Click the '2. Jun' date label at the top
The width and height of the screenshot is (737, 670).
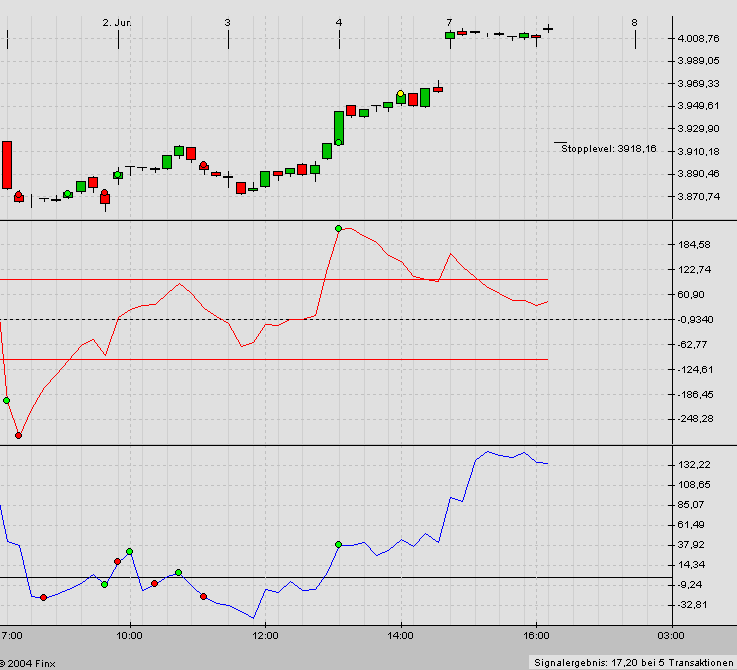(x=117, y=22)
